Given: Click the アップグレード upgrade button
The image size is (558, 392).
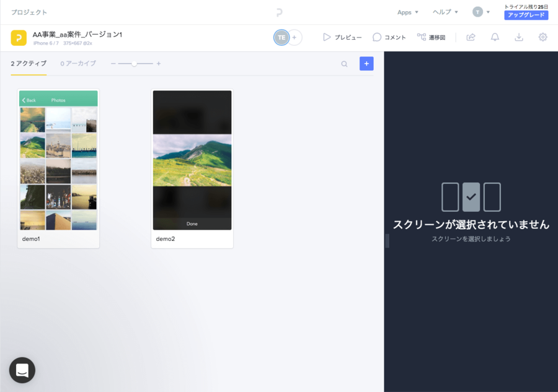Looking at the screenshot, I should click(x=526, y=15).
